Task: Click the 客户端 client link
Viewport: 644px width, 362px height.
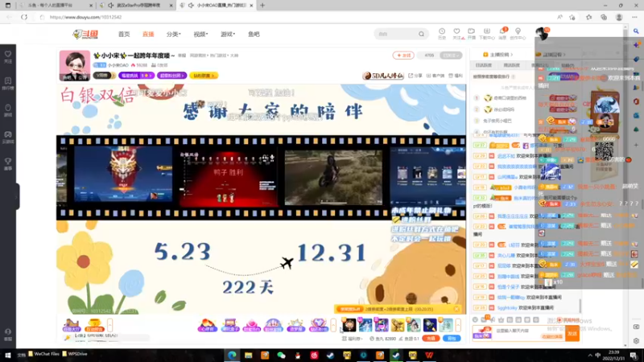Action: pos(436,76)
